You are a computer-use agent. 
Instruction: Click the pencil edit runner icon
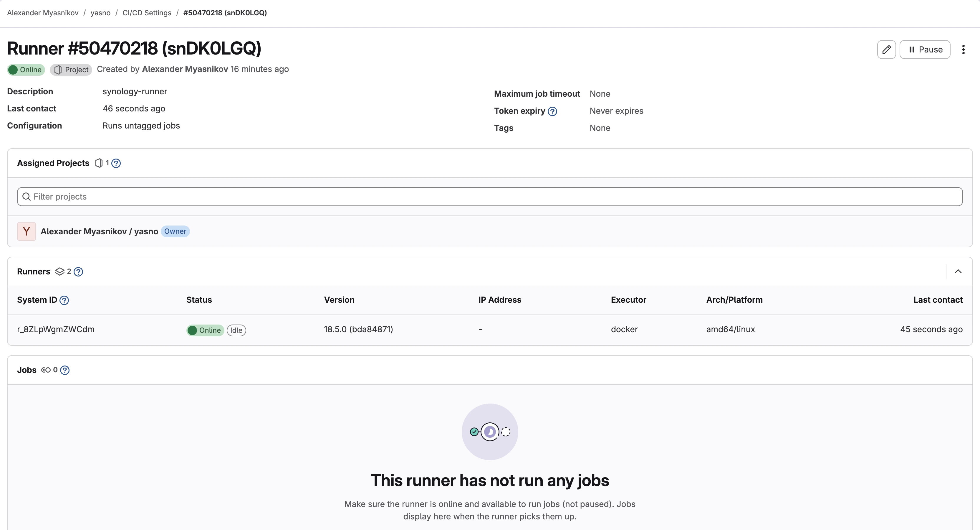coord(886,50)
